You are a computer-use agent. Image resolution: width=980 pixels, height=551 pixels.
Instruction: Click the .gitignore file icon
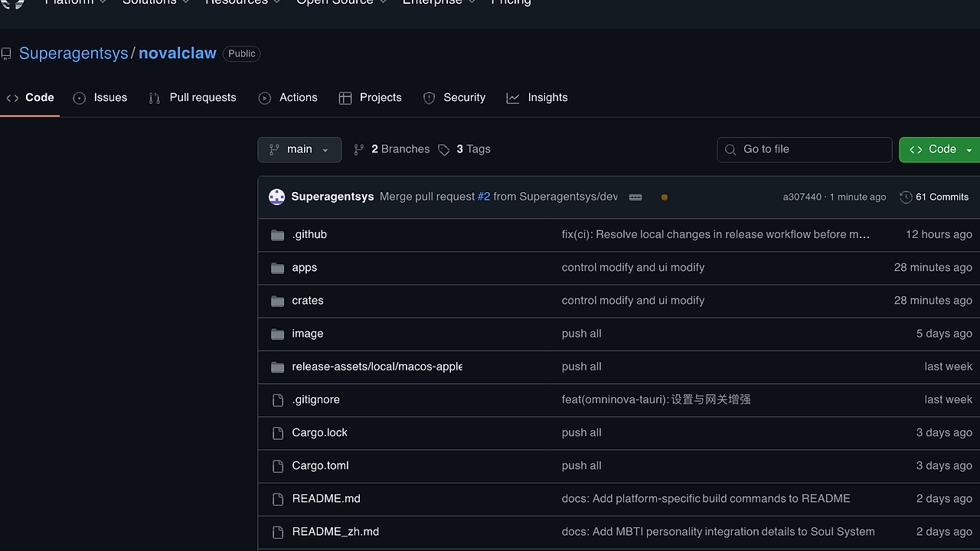coord(278,399)
